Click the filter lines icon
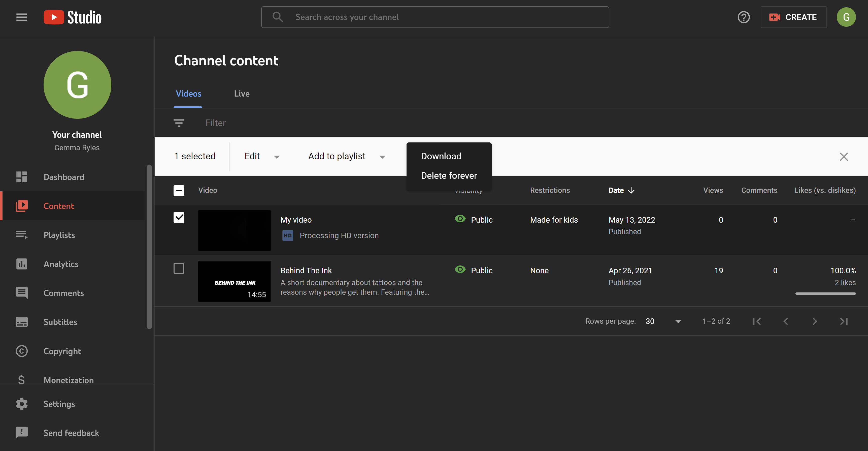868x451 pixels. [179, 123]
